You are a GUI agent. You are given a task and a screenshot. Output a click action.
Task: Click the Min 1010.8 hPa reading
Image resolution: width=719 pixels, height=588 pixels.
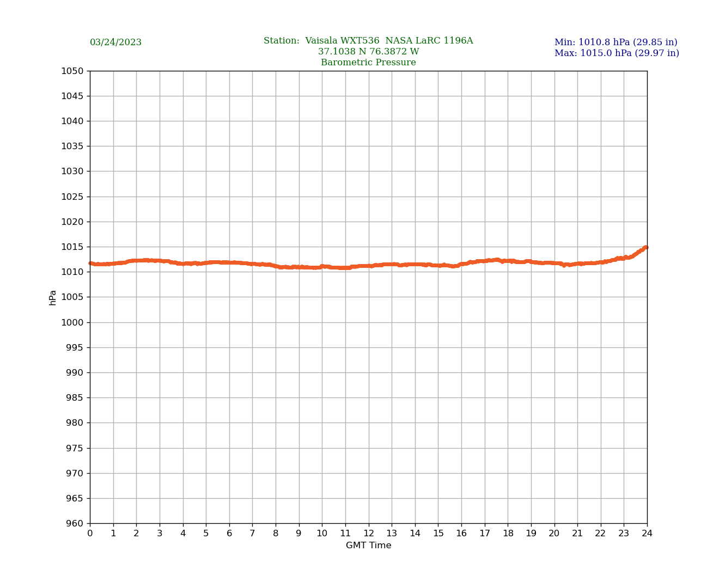point(616,42)
